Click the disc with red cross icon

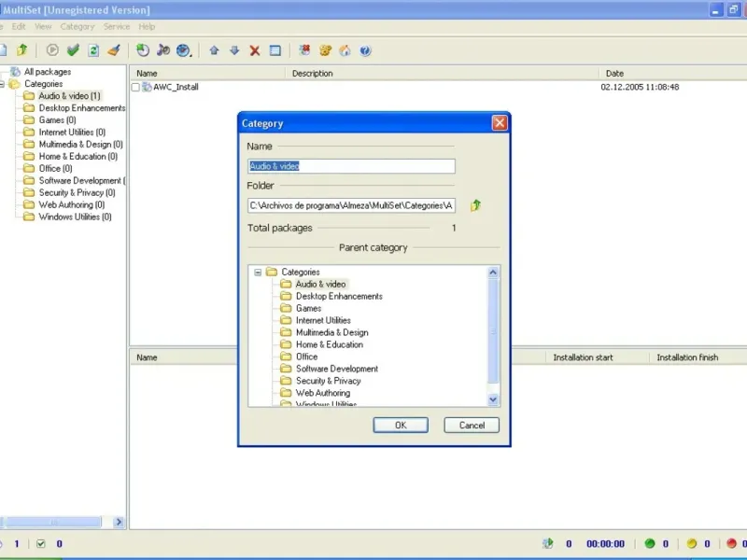(304, 50)
